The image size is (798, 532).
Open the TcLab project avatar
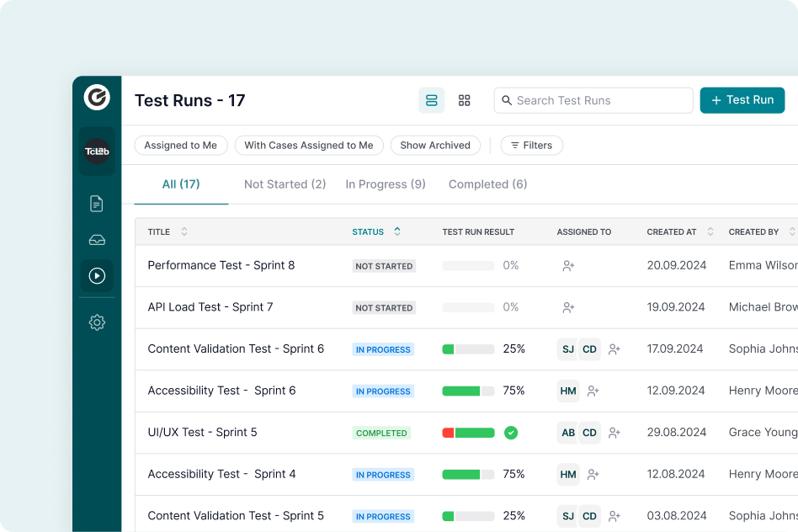tap(97, 152)
